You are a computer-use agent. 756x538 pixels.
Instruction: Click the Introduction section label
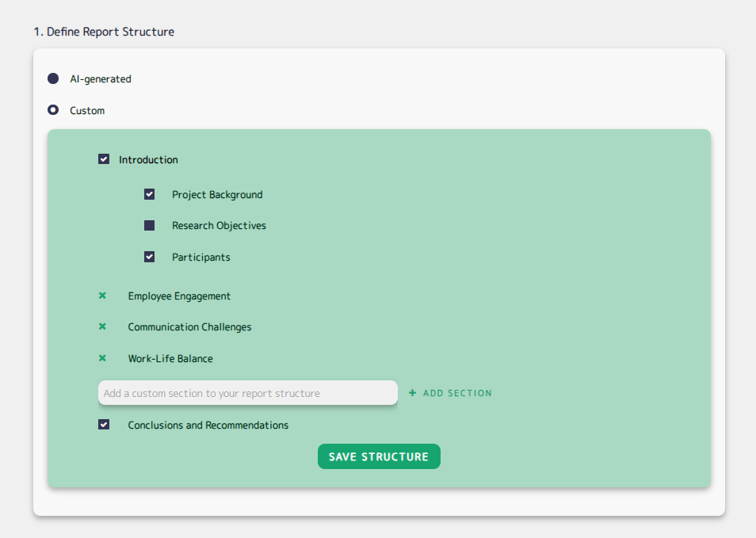point(148,158)
